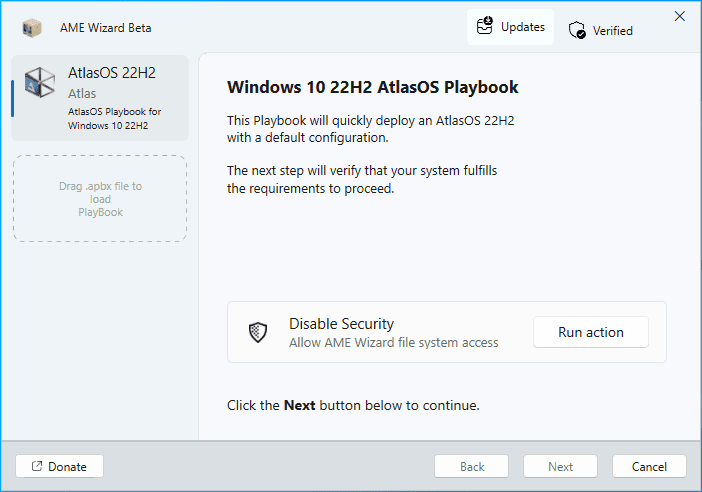702x492 pixels.
Task: Click the Atlas author subtitle in sidebar
Action: [x=82, y=93]
